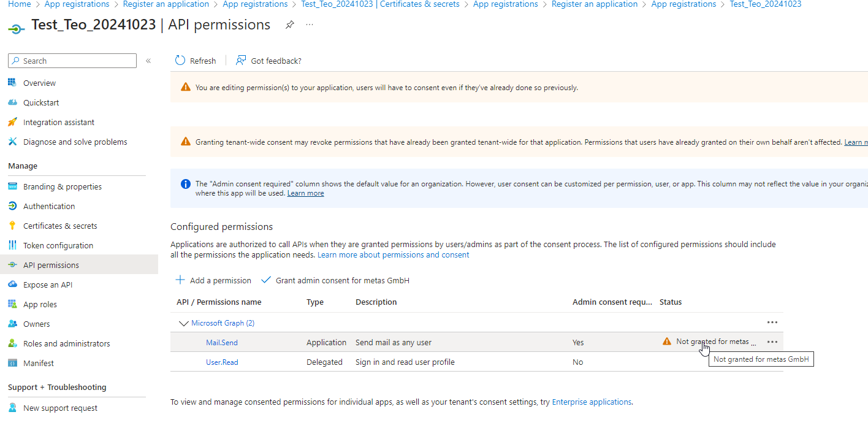The image size is (868, 447).
Task: Click Microsoft Graph (2) link
Action: (223, 323)
